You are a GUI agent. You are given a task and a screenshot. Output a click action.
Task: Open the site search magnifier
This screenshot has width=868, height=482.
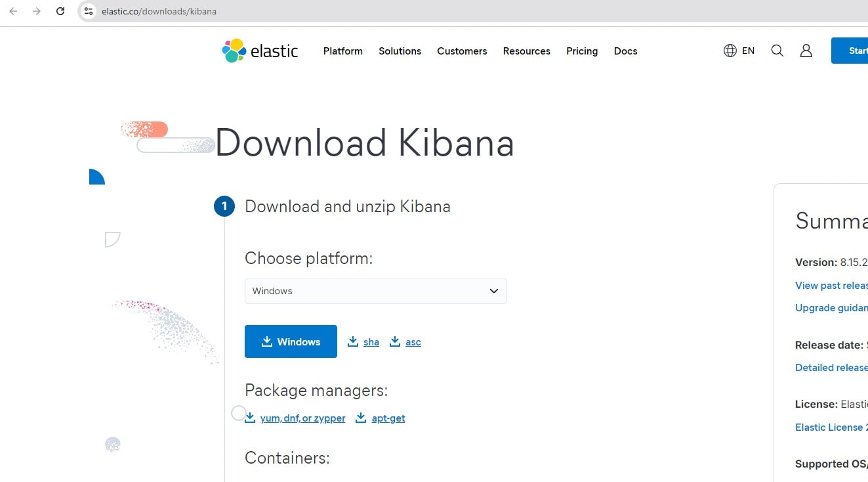coord(777,51)
